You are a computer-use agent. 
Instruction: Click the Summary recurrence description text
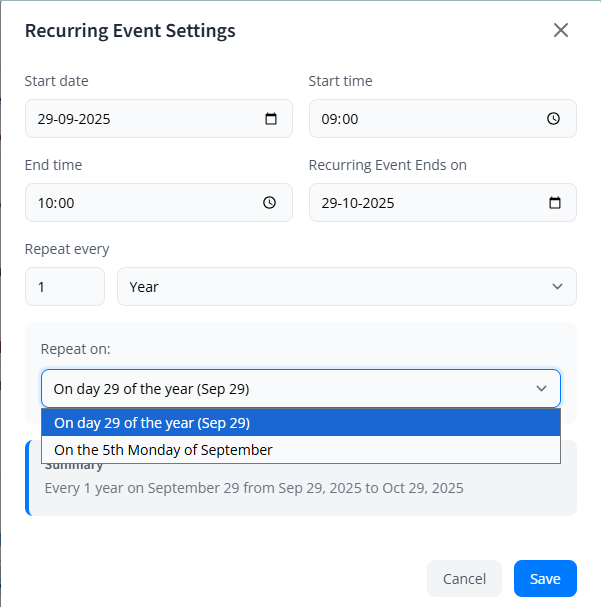[x=254, y=489]
